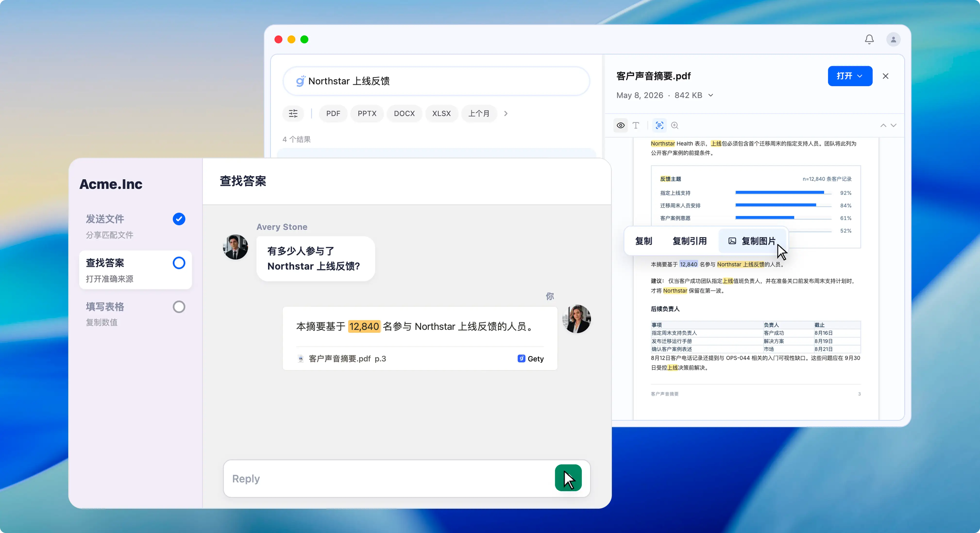980x533 pixels.
Task: Click the 指定周末支持负责人 table row
Action: point(756,333)
